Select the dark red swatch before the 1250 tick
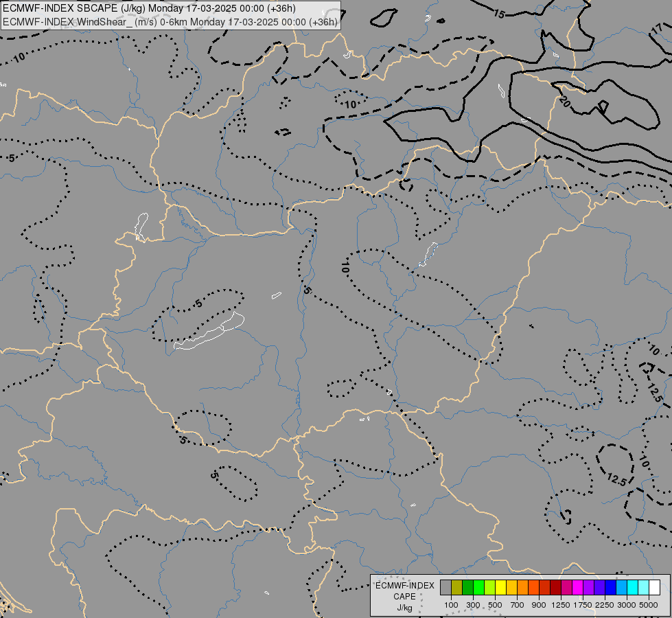Viewport: 672px width, 618px height. (x=556, y=588)
